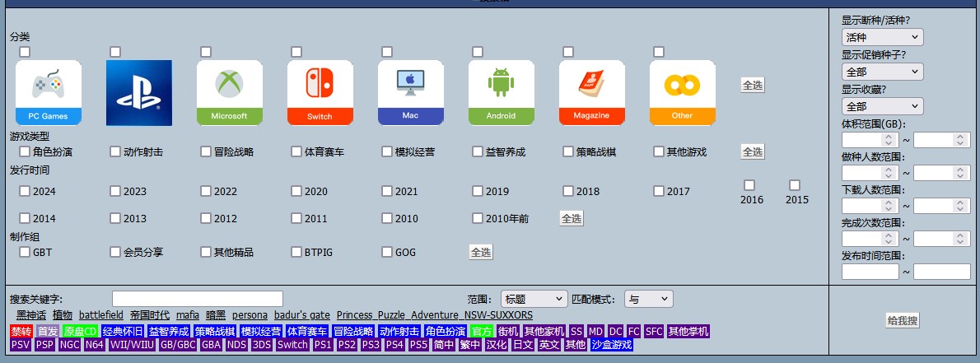Select the 经典怀旧 tag

124,331
